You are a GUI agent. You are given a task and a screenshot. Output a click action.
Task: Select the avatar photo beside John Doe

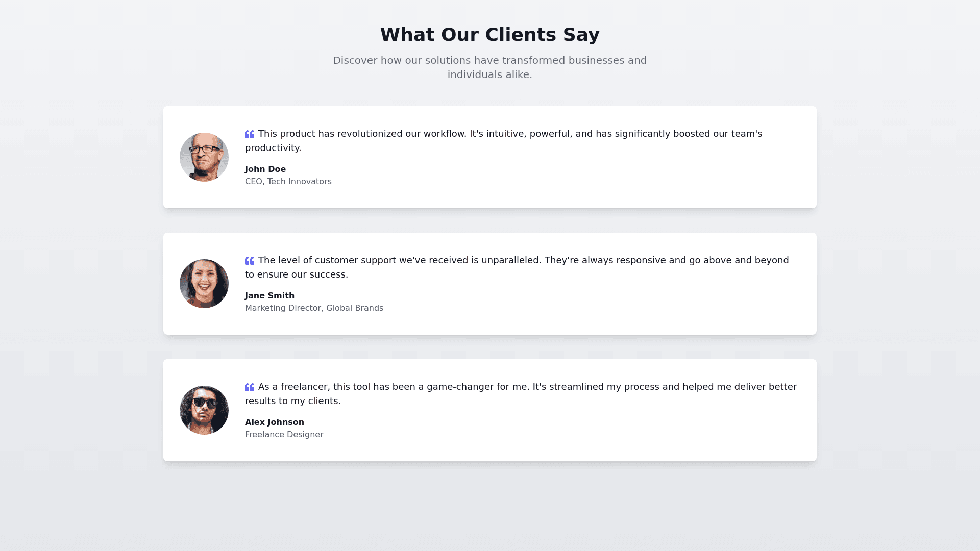tap(204, 157)
